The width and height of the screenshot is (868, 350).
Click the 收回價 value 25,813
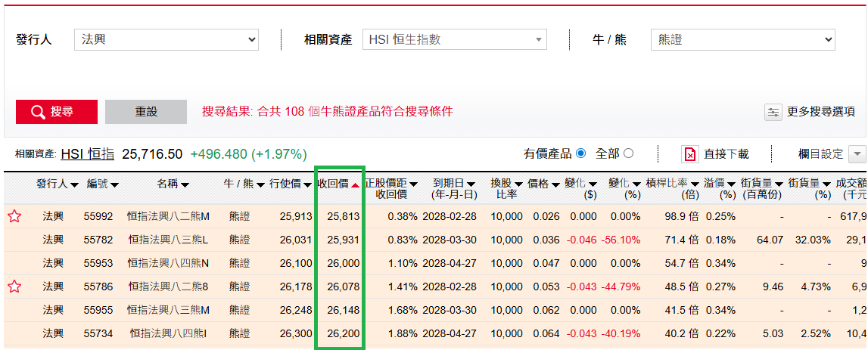(x=344, y=217)
